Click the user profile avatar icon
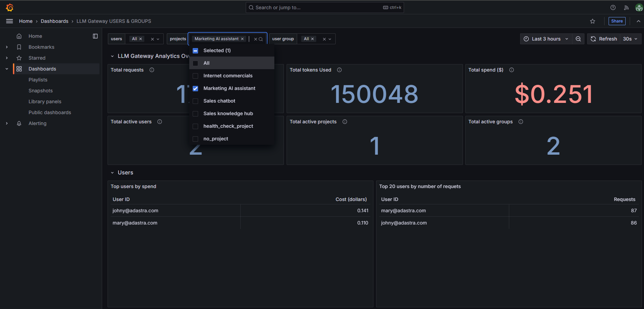Screen dimensions: 644x309 point(639,7)
